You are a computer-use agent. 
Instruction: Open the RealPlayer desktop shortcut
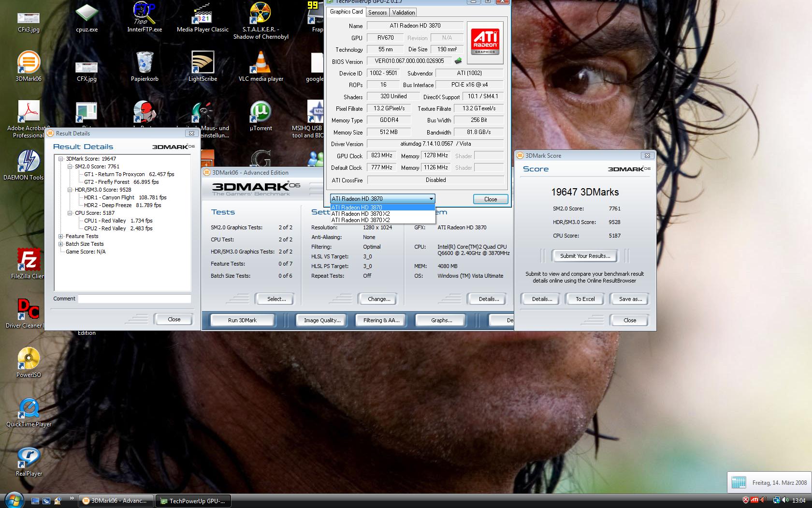click(29, 462)
